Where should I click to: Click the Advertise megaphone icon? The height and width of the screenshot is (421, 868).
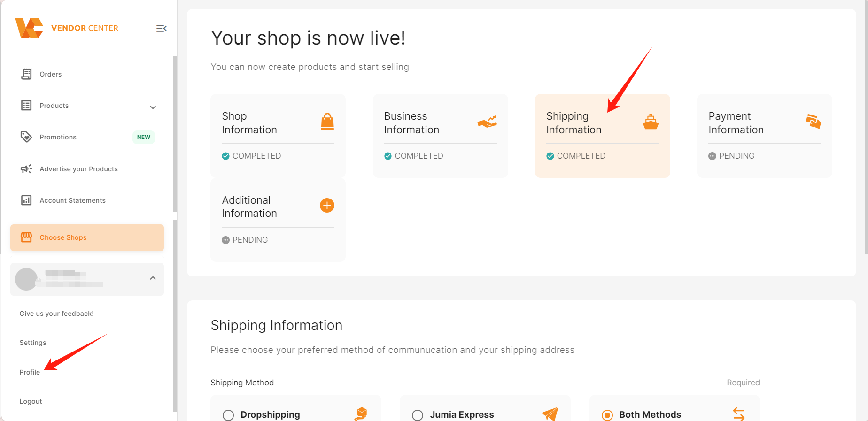click(x=26, y=169)
